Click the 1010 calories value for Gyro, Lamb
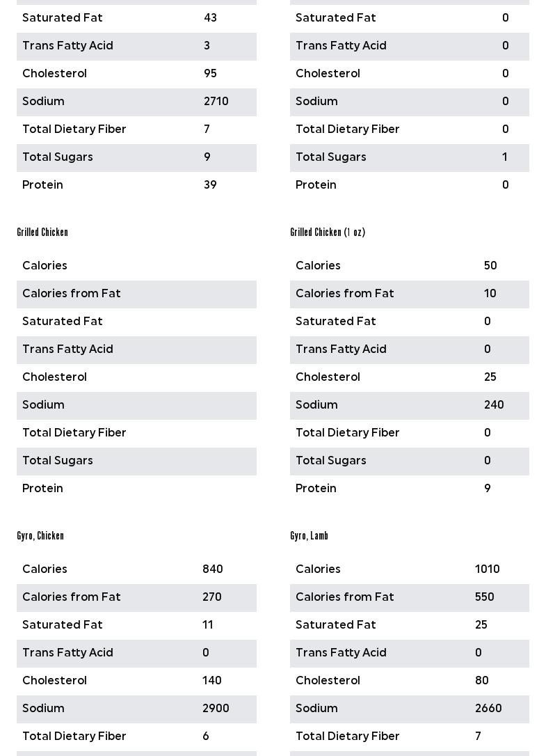546x756 pixels. pyautogui.click(x=487, y=569)
